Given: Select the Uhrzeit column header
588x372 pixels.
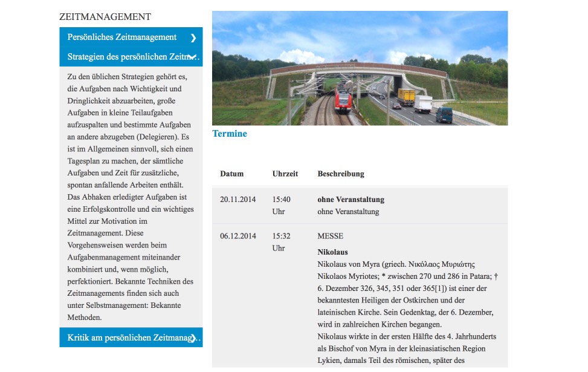Looking at the screenshot, I should pos(285,174).
